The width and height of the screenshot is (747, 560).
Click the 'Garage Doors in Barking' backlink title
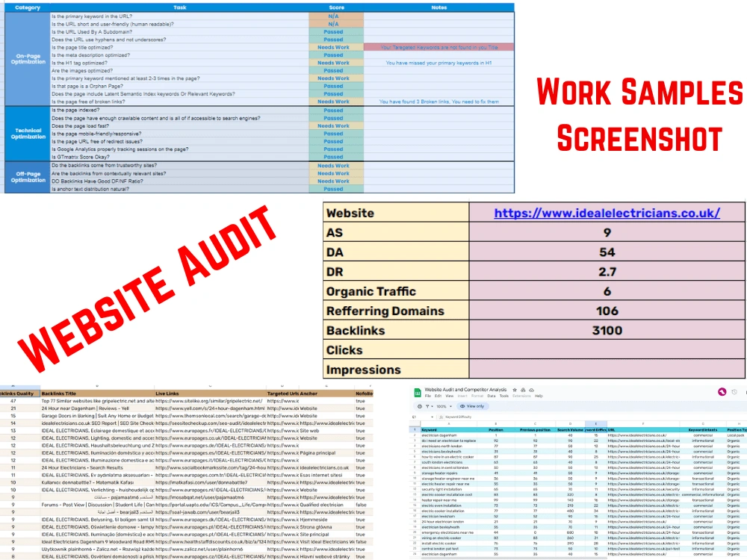click(97, 416)
